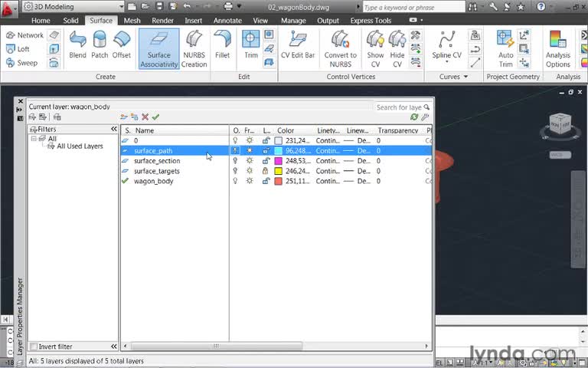Click New Property Filter icon
The height and width of the screenshot is (368, 588).
[32, 117]
